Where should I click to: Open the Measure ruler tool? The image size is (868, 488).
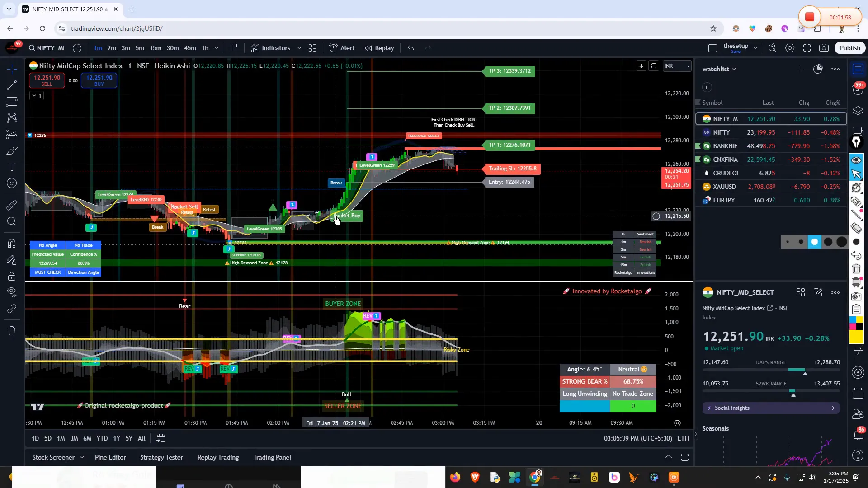pos(11,205)
